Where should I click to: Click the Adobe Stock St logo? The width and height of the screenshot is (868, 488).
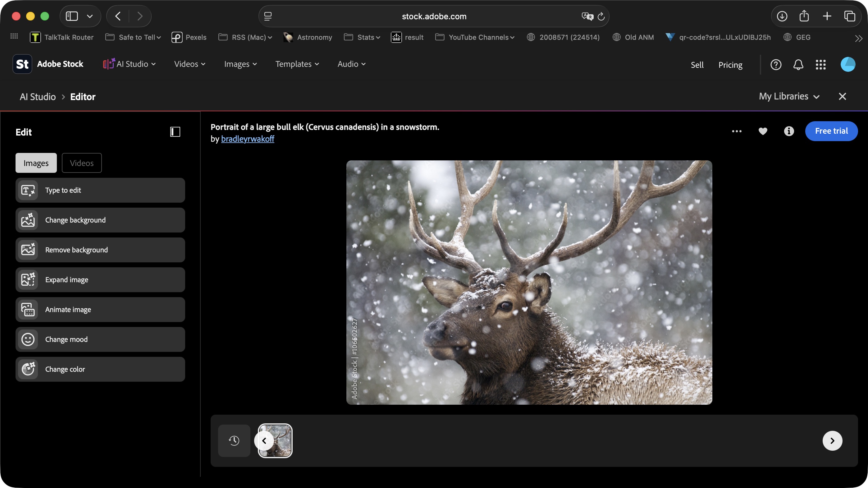(22, 64)
